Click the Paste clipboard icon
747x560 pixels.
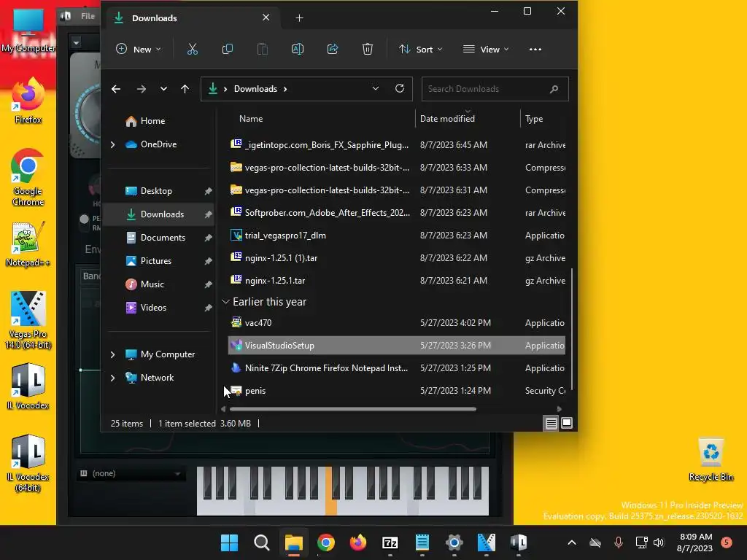[263, 49]
